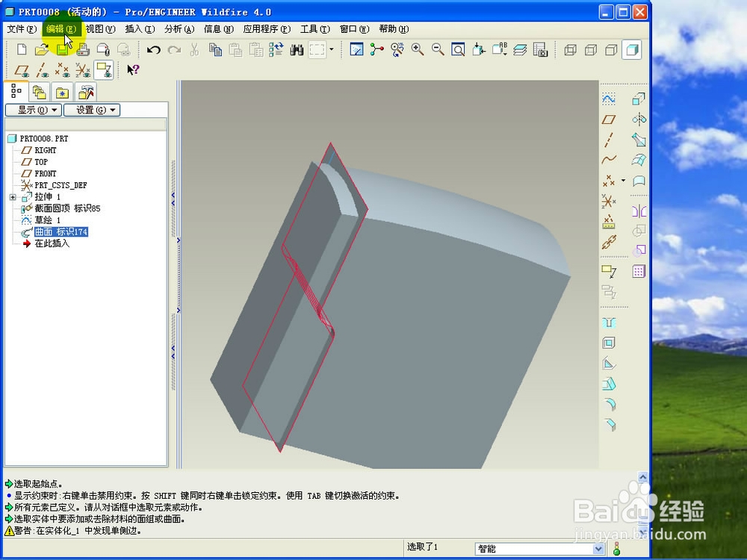Switch to the Favorites tab
The image size is (747, 560).
(63, 92)
